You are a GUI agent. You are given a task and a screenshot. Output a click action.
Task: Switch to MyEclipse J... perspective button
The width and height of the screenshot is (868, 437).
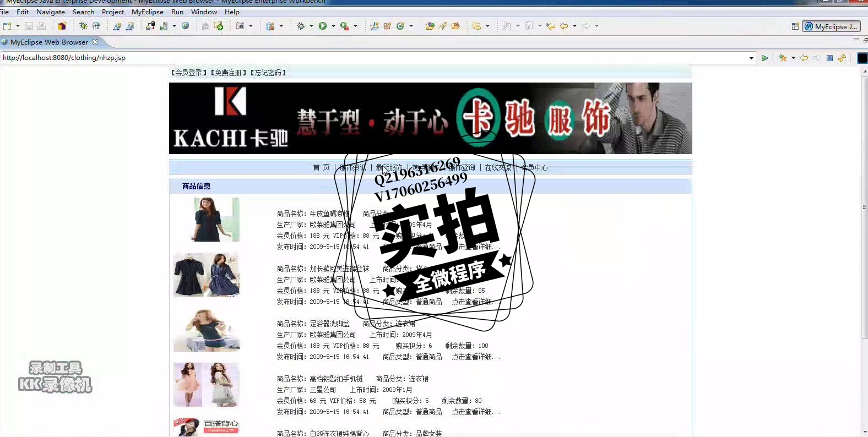[831, 26]
